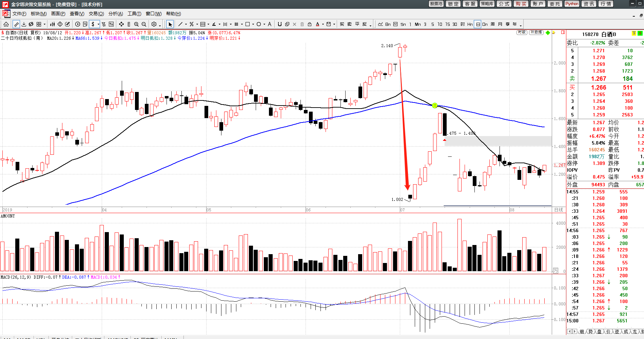The height and width of the screenshot is (339, 644).
Task: Click the yellow 下 badge
Action: (x=634, y=34)
